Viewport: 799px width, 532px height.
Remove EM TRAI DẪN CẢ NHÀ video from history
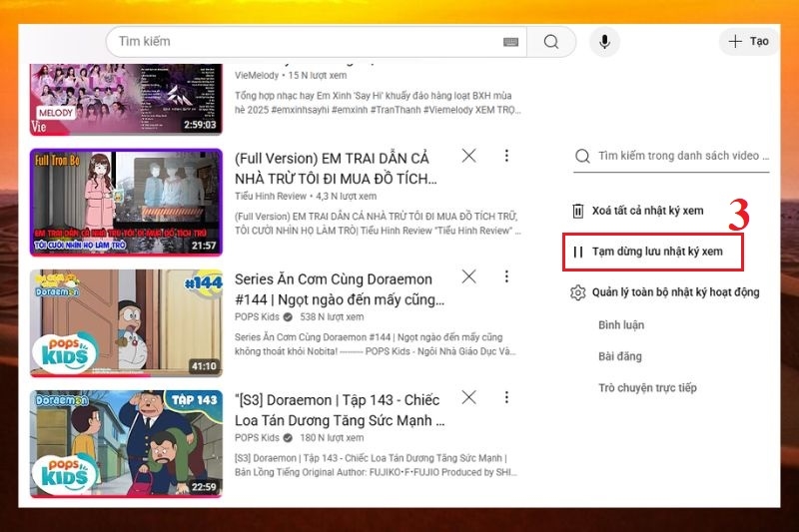(x=468, y=156)
